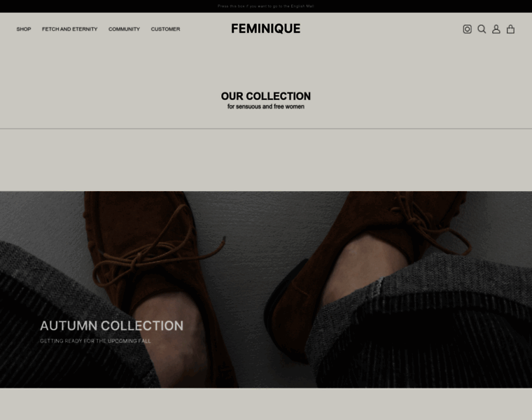
Task: Click empty area below OUR COLLECTION divider
Action: tap(266, 160)
